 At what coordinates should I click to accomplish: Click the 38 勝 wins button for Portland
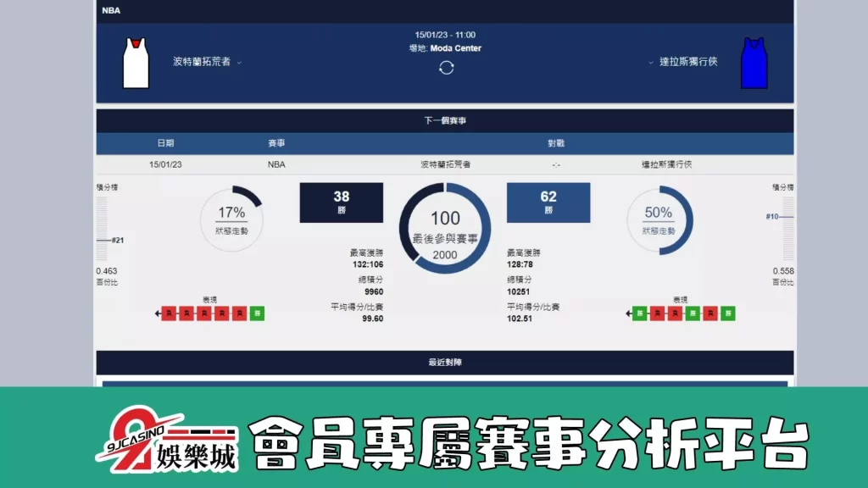[x=341, y=202]
